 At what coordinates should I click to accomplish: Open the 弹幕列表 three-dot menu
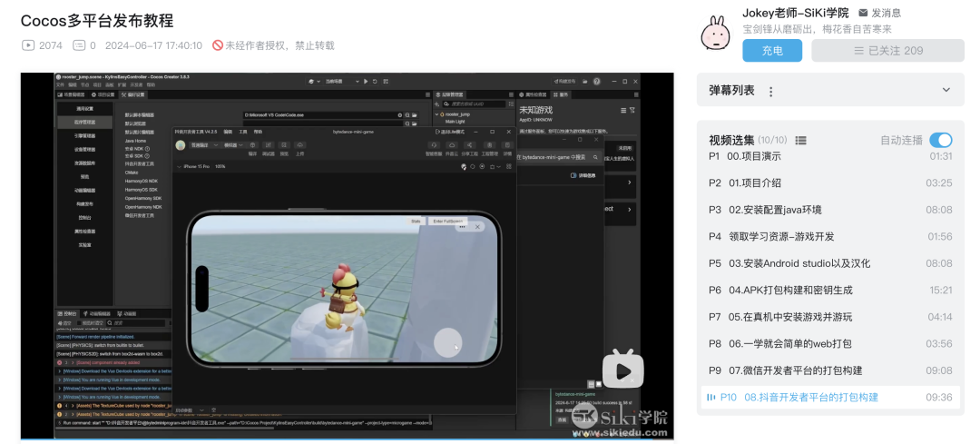770,92
